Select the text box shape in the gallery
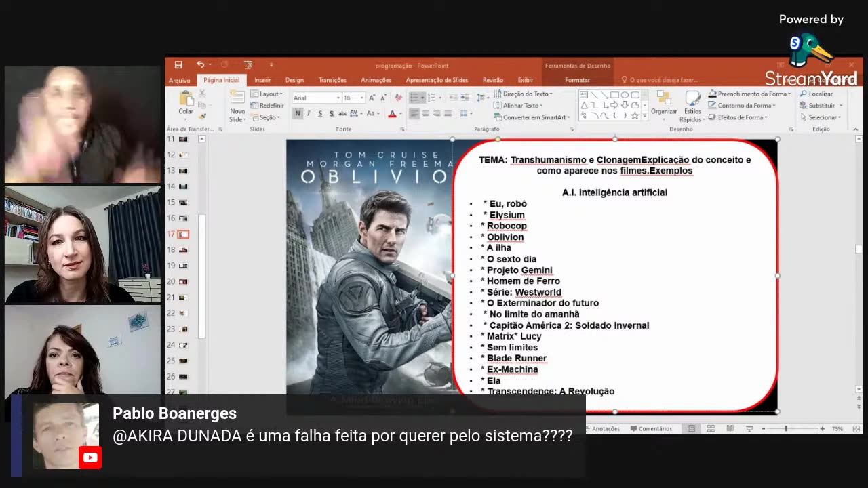The width and height of the screenshot is (868, 488). 584,95
